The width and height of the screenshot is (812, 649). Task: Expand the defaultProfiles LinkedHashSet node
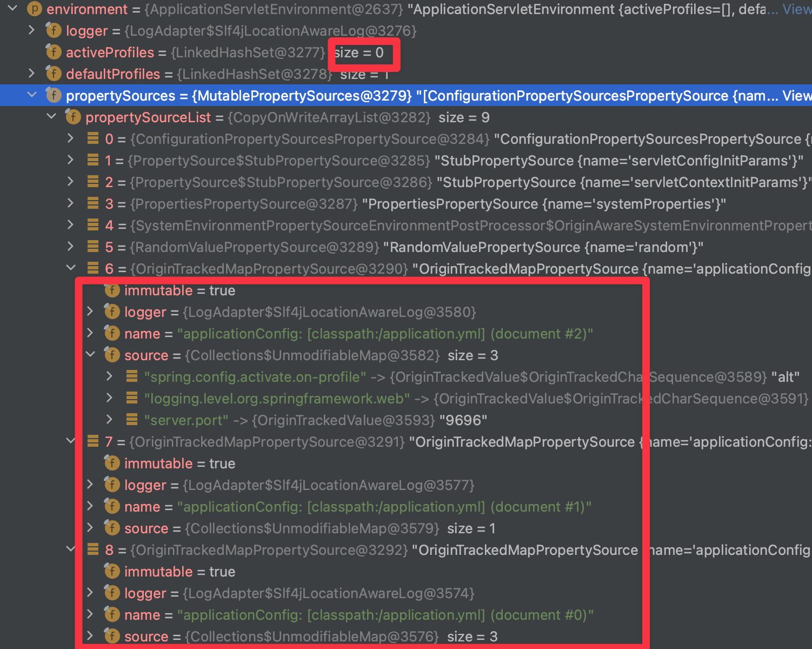(x=32, y=74)
